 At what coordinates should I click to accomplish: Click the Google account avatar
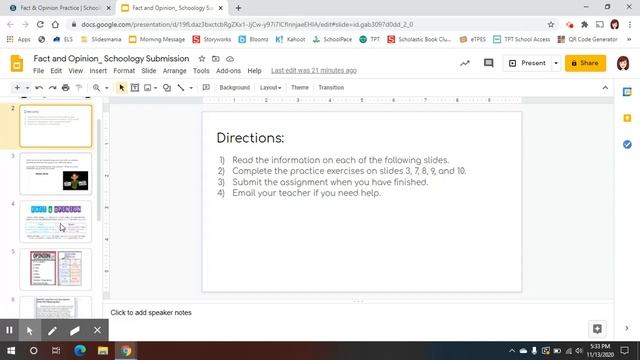coord(623,63)
